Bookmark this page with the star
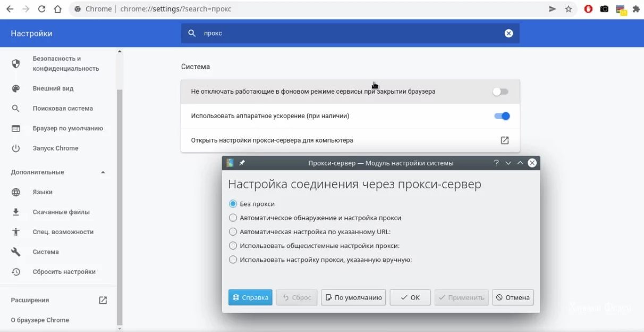The height and width of the screenshot is (332, 644). coord(569,9)
